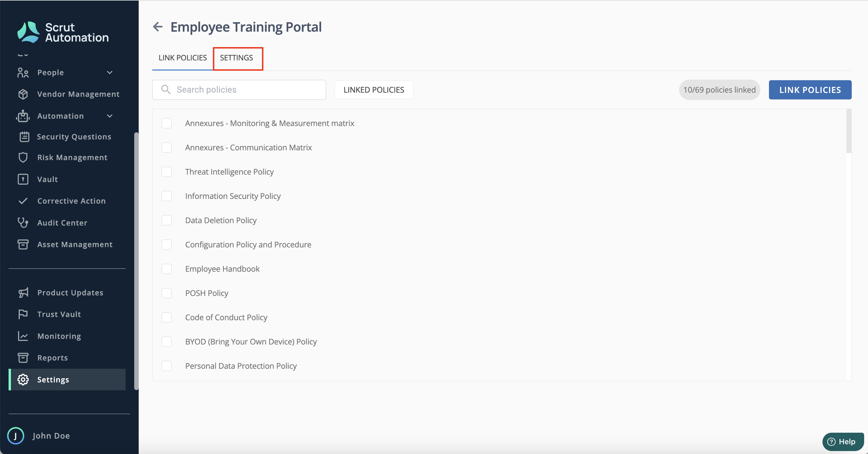
Task: Click the Settings gear icon in sidebar
Action: 23,379
